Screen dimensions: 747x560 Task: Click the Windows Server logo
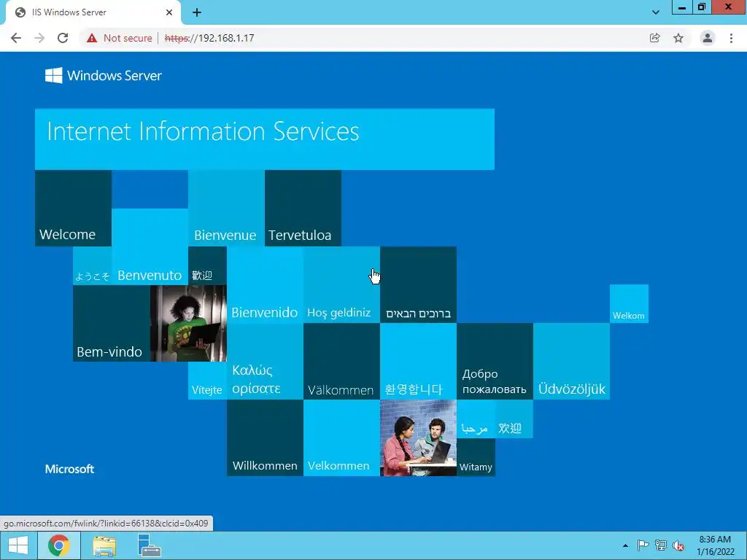(104, 75)
